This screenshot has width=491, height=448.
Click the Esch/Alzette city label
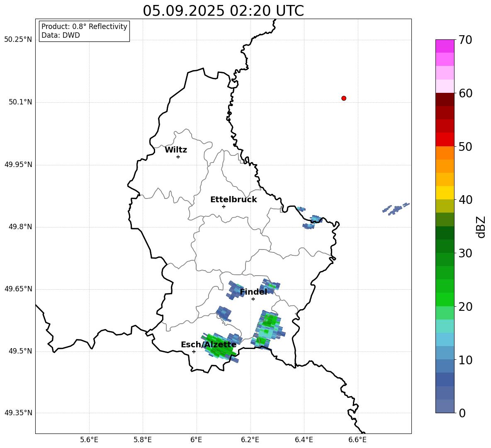[209, 345]
